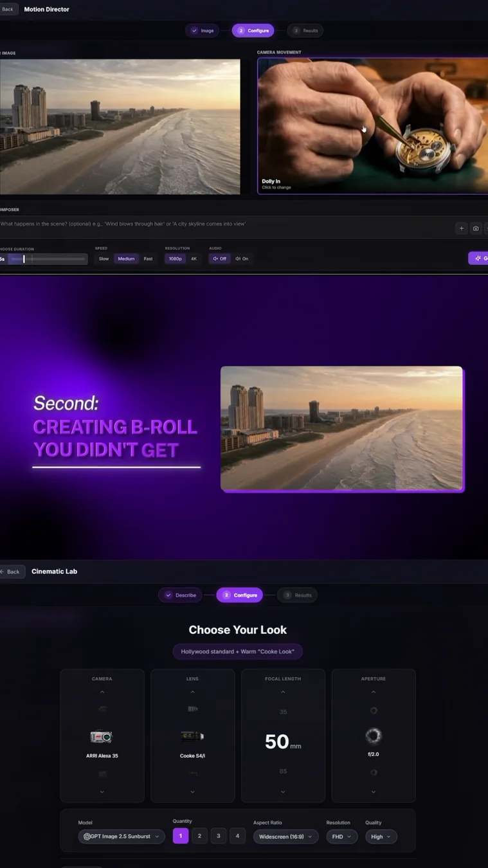This screenshot has height=868, width=488.
Task: Click the up chevron in Lens card
Action: 192,692
